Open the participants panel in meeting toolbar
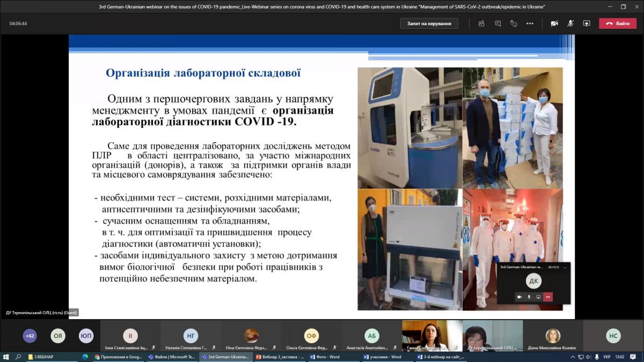The width and height of the screenshot is (644, 362). pyautogui.click(x=481, y=24)
